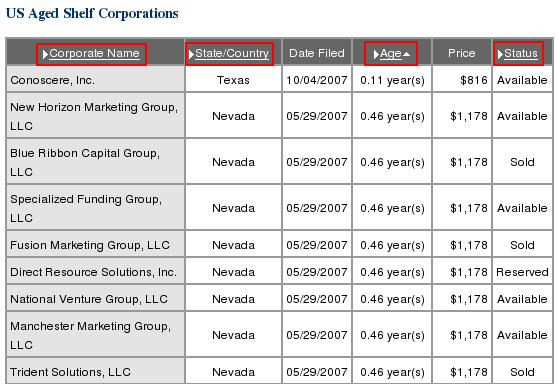Click the Price column header
The image size is (558, 384).
pos(462,53)
